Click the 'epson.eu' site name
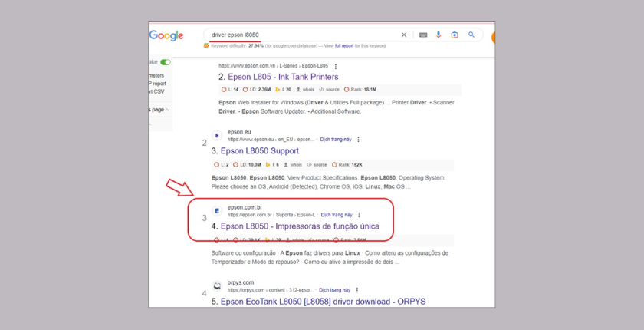 [239, 132]
